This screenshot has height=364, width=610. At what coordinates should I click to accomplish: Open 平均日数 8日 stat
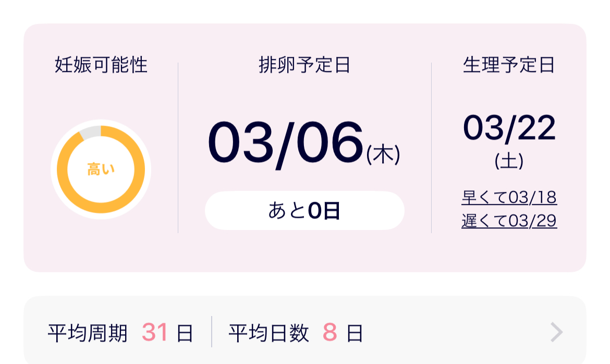[x=296, y=333]
